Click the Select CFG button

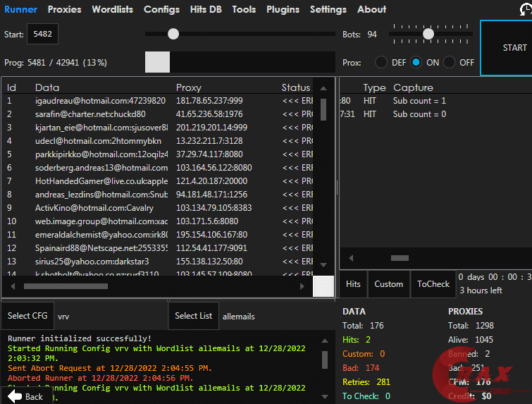coord(28,316)
